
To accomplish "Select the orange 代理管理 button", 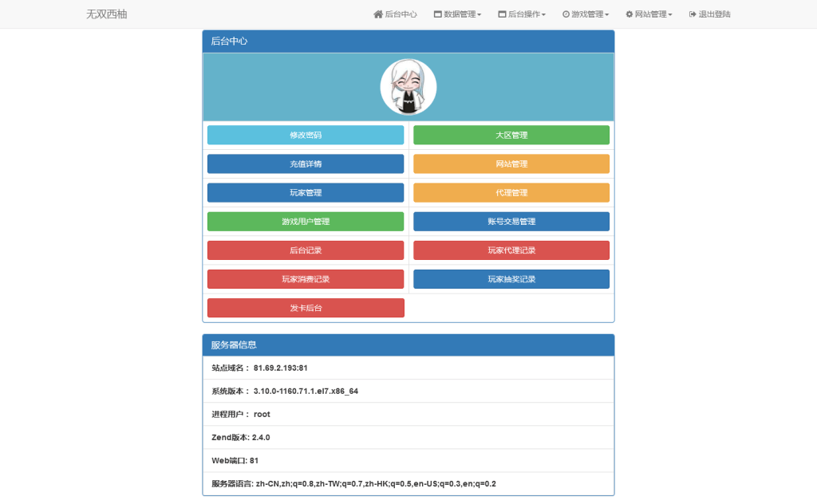I will coord(511,193).
